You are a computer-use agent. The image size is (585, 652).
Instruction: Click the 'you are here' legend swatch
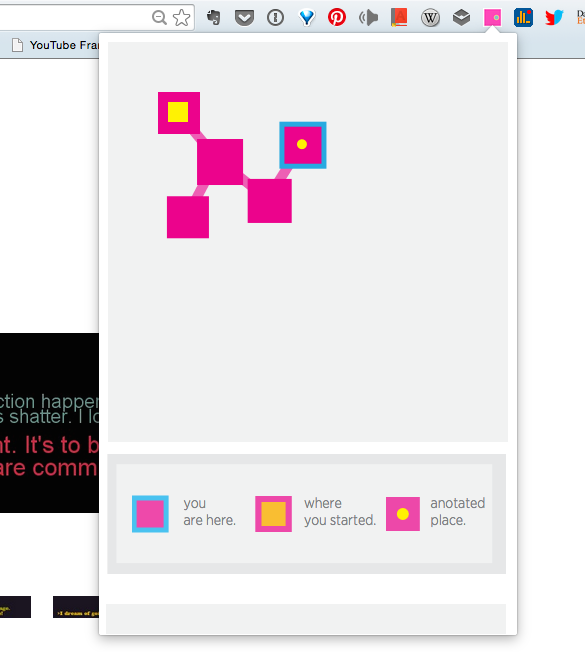pos(150,514)
